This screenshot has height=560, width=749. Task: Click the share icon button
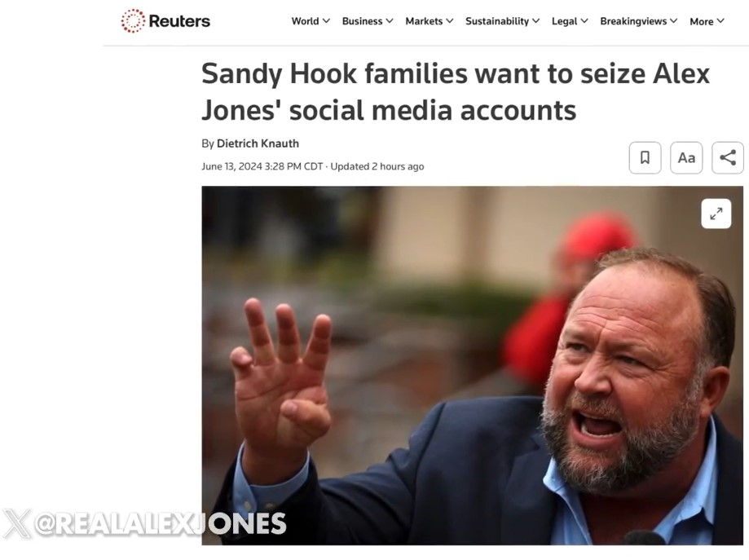(x=728, y=158)
